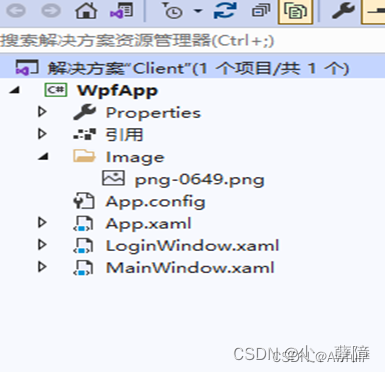Expand the 引用 references node
Screen dimensions: 385x372
[42, 134]
